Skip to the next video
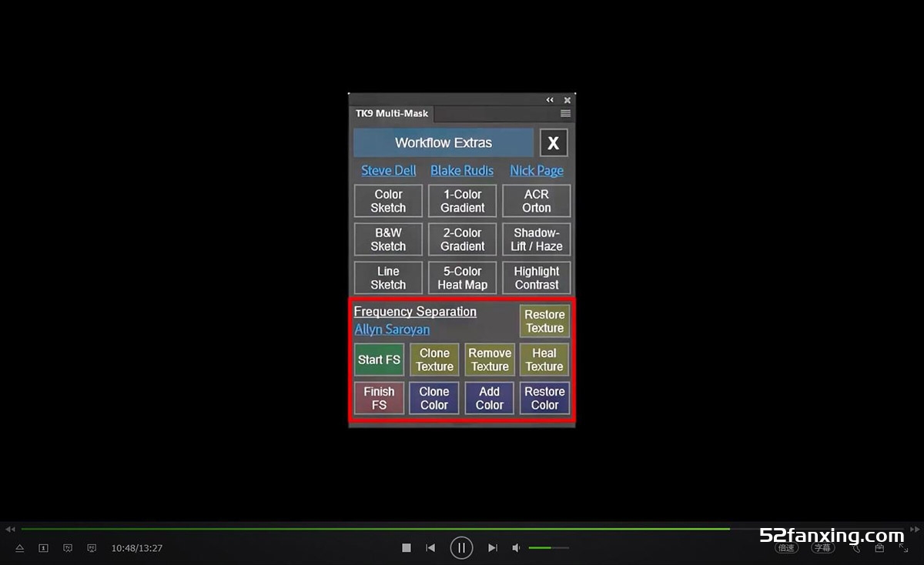The height and width of the screenshot is (565, 924). click(x=493, y=548)
